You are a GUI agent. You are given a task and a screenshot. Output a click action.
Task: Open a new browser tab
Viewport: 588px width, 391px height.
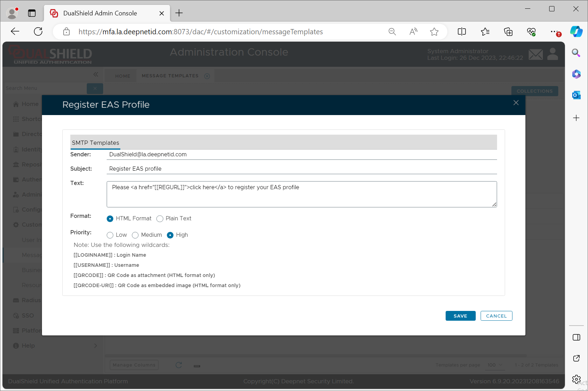point(179,13)
